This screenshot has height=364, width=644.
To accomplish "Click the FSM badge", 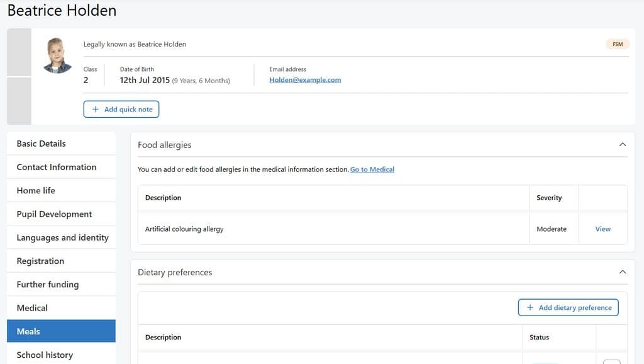I will 618,44.
